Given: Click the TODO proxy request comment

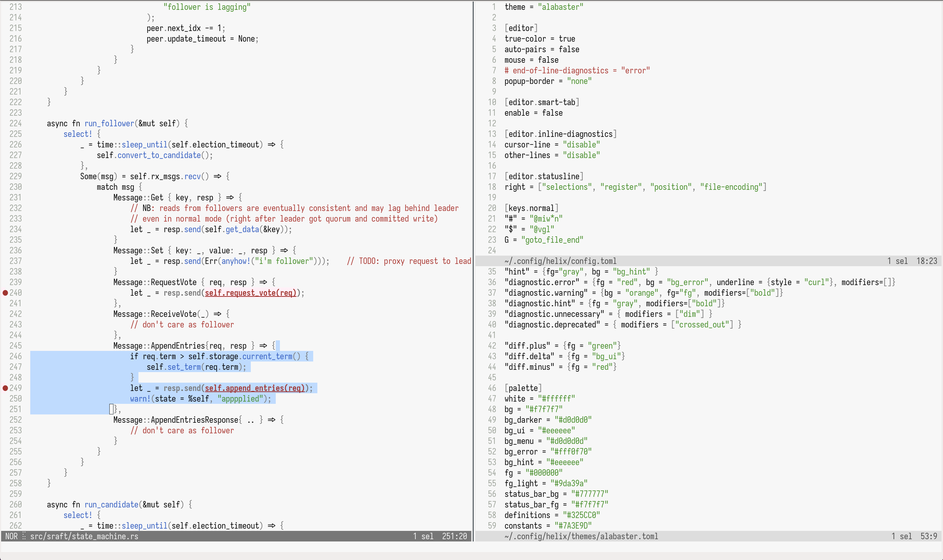Looking at the screenshot, I should click(x=409, y=261).
